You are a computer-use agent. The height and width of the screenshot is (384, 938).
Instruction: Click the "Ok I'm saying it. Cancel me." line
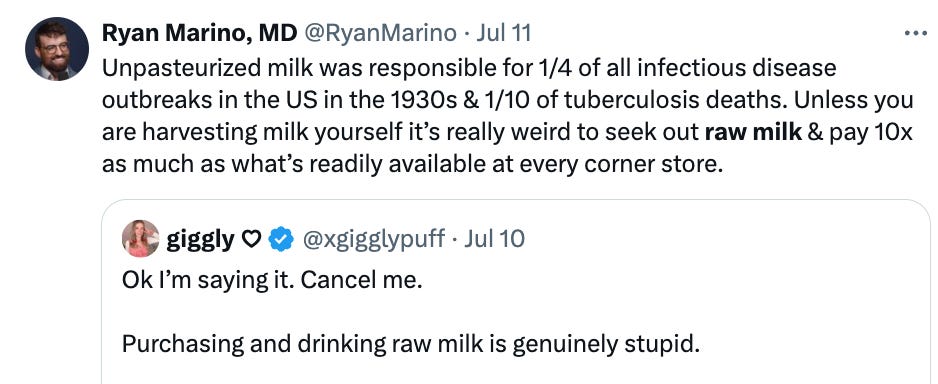point(272,281)
